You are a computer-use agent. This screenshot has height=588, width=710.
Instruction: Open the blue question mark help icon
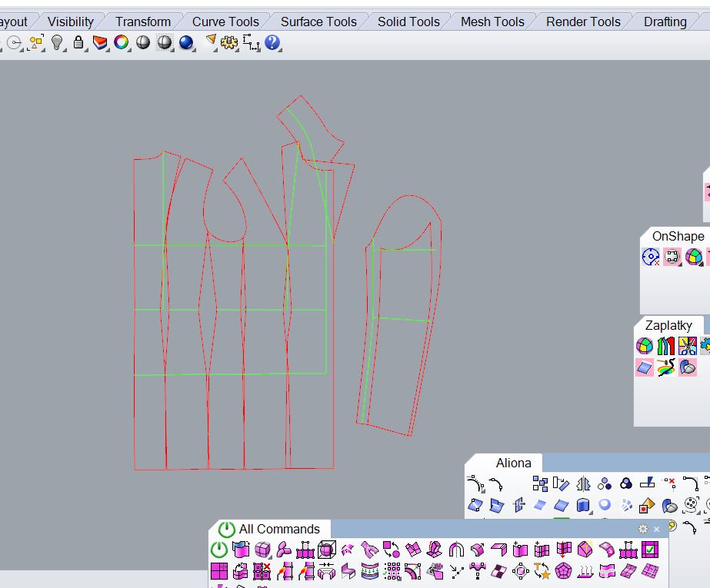pos(271,42)
